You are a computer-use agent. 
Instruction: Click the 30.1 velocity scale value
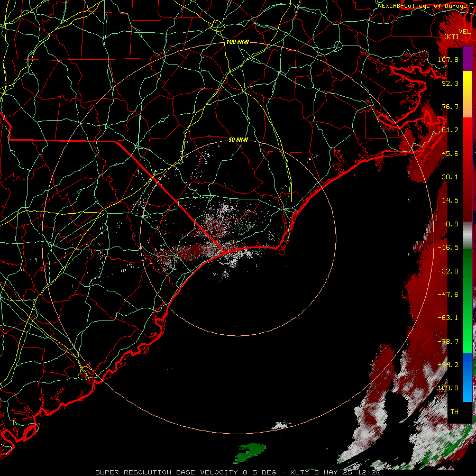(450, 177)
